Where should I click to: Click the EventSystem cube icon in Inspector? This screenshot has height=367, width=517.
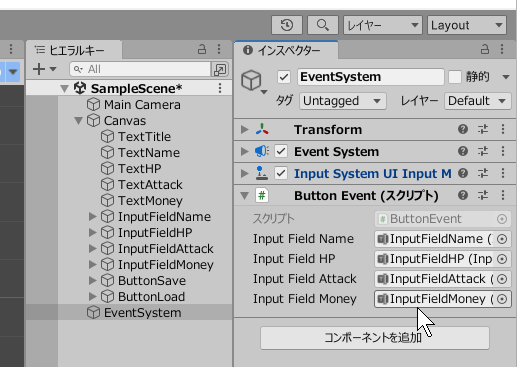[x=251, y=81]
